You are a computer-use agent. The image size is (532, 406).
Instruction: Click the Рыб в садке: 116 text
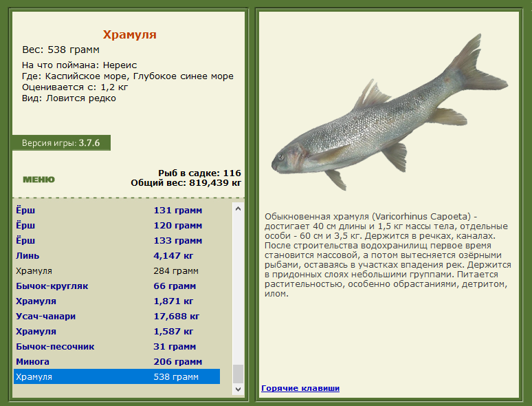point(199,173)
